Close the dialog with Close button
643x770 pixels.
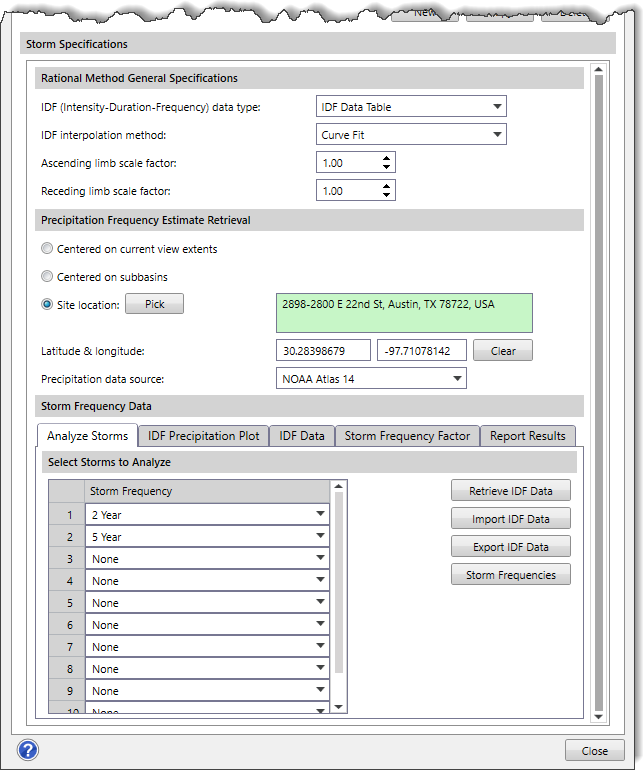point(594,750)
